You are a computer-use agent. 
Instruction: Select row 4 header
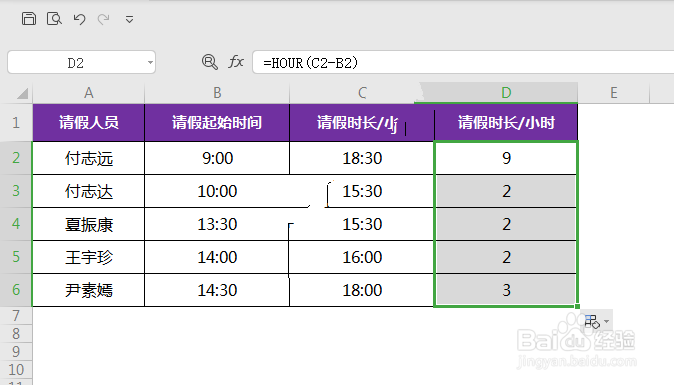[16, 224]
